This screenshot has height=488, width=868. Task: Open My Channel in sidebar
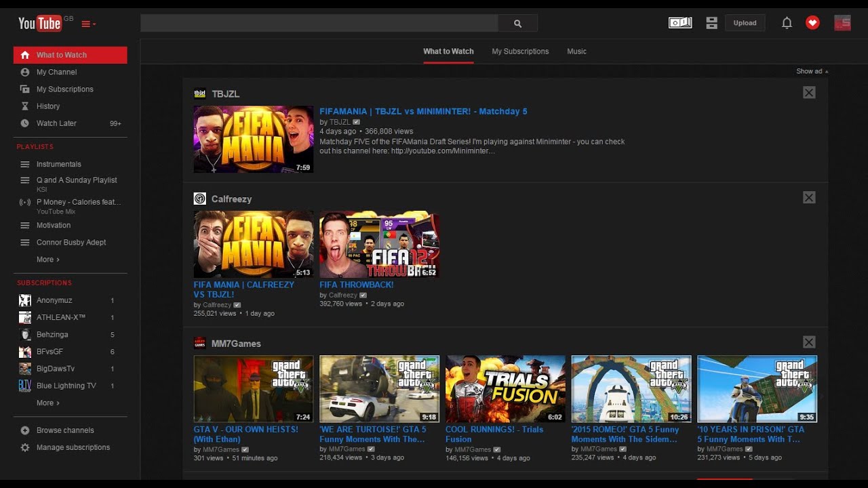coord(70,72)
